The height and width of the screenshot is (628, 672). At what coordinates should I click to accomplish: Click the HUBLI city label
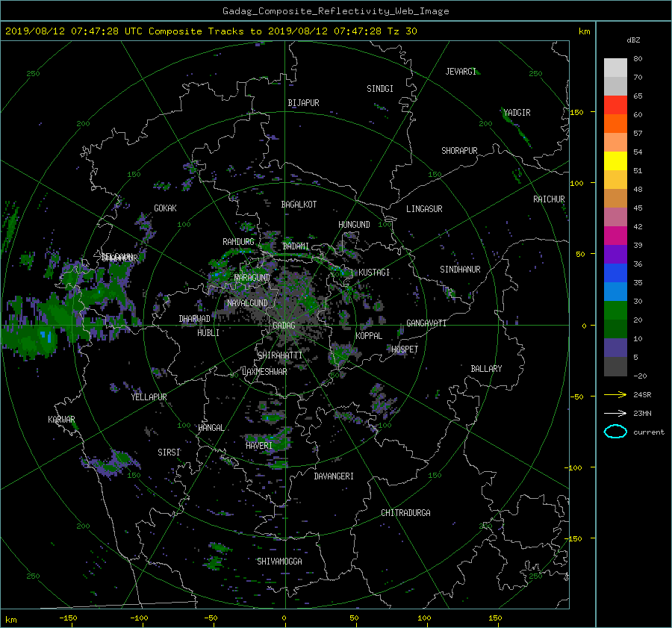tap(208, 333)
